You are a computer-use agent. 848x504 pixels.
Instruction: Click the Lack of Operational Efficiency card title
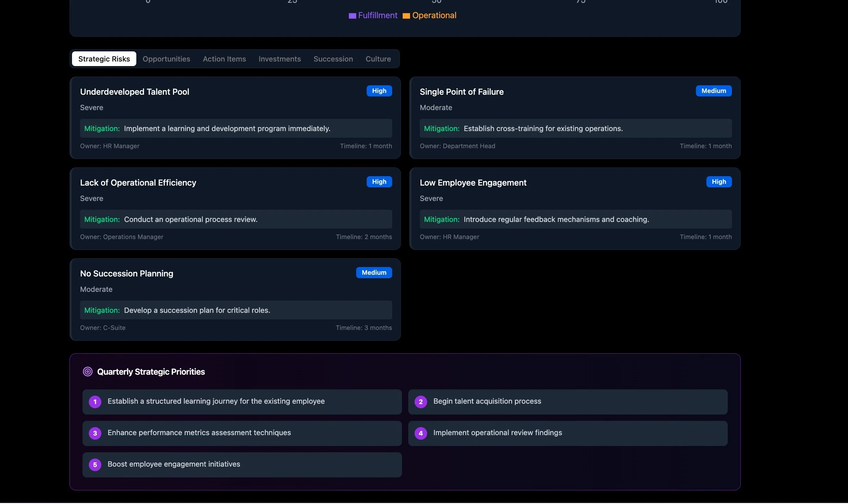[138, 183]
